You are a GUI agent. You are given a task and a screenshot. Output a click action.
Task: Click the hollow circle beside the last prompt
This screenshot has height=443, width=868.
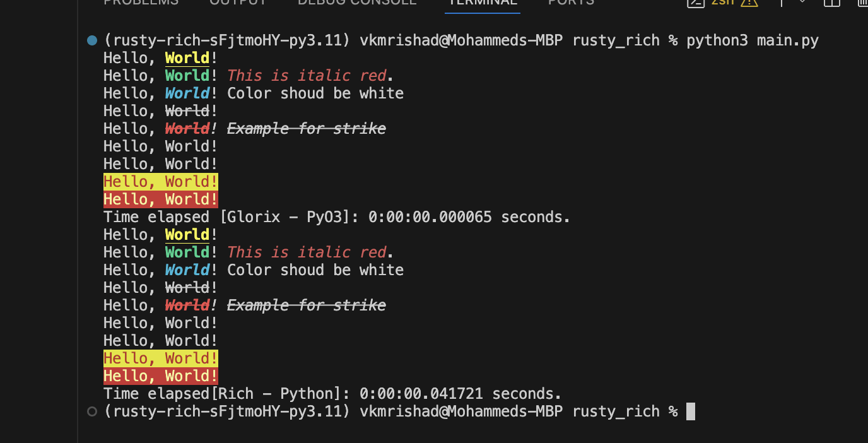click(91, 411)
